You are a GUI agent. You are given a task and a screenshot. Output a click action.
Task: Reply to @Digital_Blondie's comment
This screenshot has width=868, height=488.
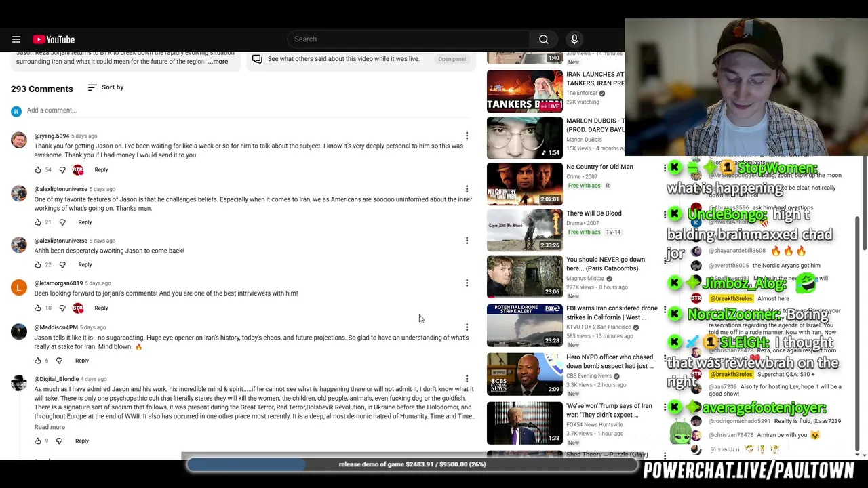coord(82,441)
